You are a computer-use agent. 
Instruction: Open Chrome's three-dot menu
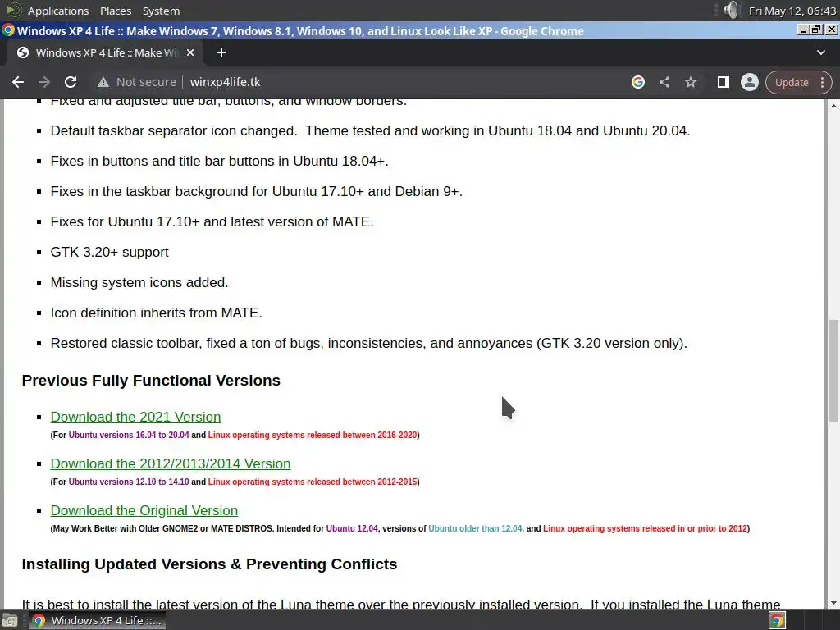[822, 83]
